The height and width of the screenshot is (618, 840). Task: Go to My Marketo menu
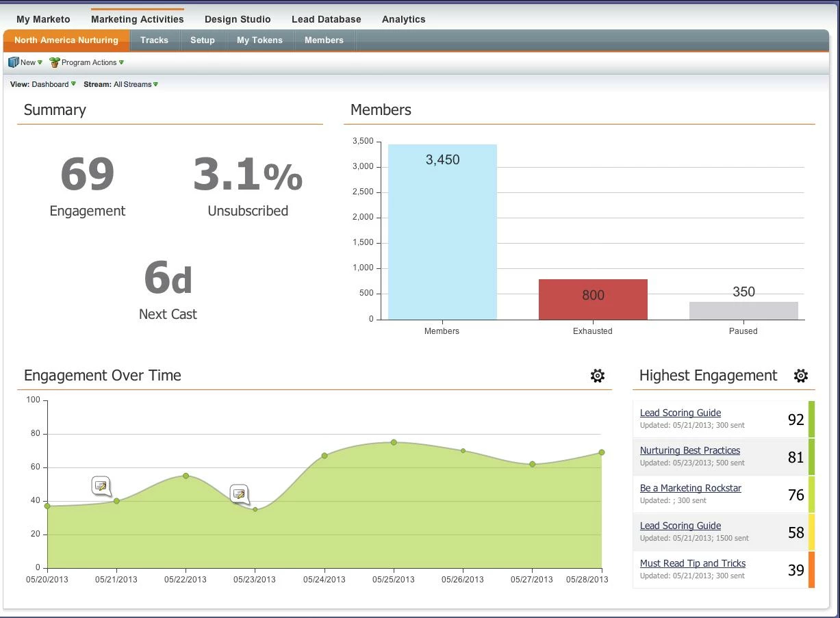pyautogui.click(x=43, y=19)
